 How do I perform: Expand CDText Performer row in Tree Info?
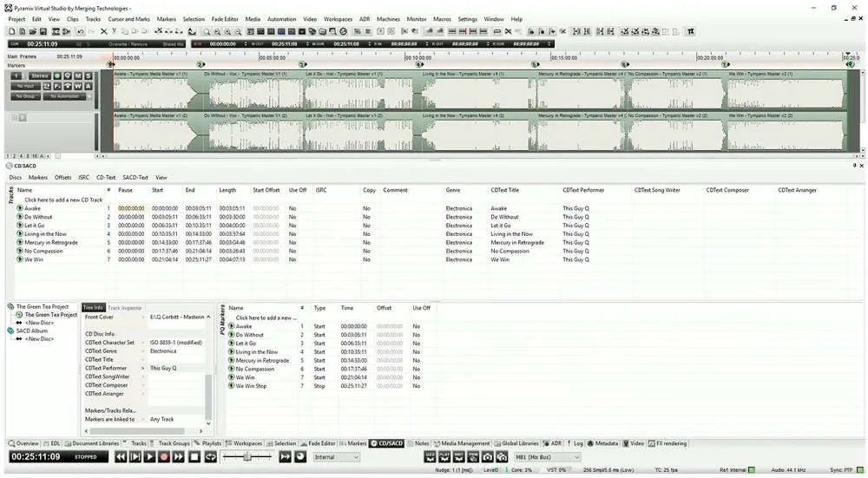(143, 369)
